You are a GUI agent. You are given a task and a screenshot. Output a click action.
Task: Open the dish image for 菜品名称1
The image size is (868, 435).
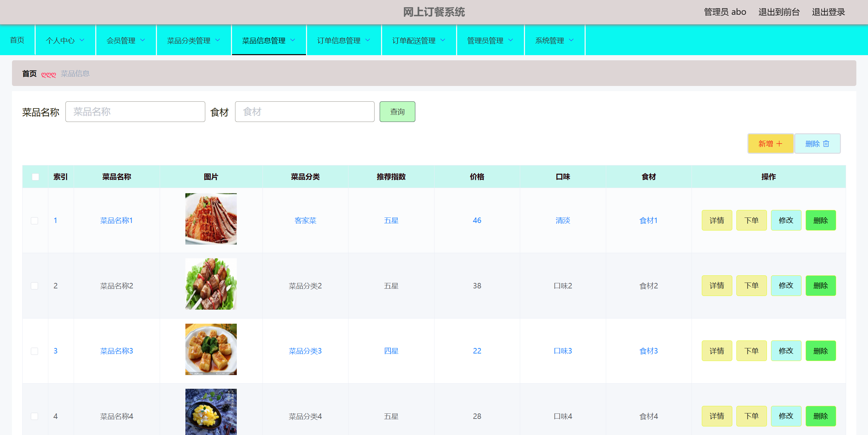211,219
